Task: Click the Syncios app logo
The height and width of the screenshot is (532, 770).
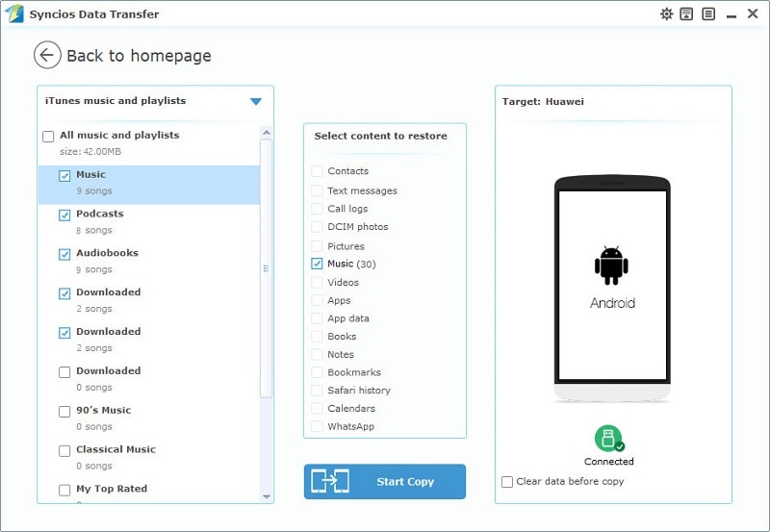Action: pyautogui.click(x=13, y=13)
